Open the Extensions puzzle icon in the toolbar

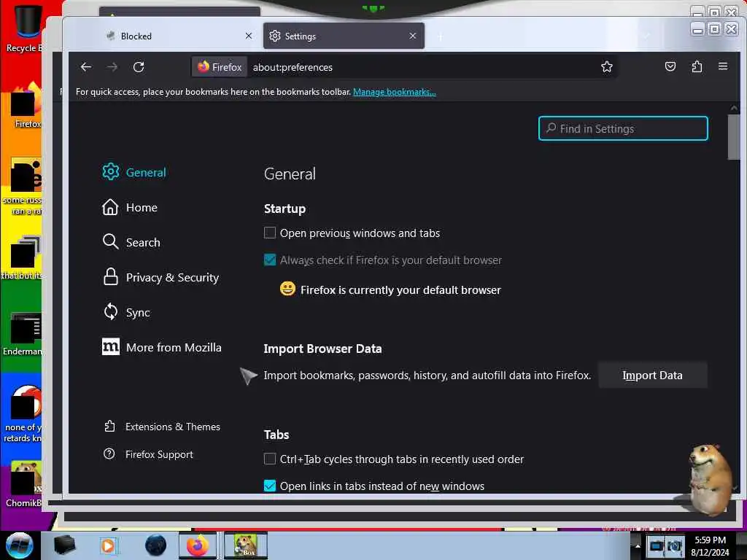pos(697,66)
